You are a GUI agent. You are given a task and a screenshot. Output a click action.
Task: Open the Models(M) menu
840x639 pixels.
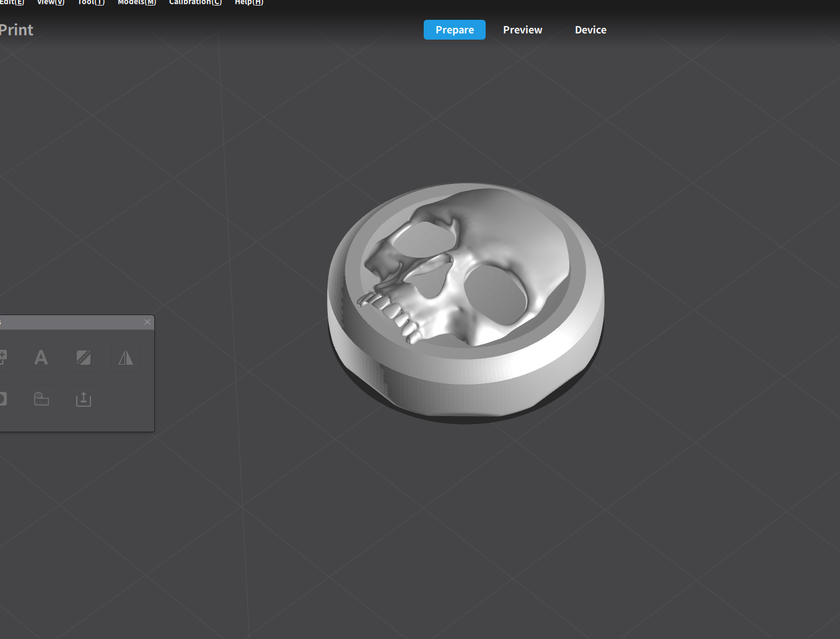point(137,2)
